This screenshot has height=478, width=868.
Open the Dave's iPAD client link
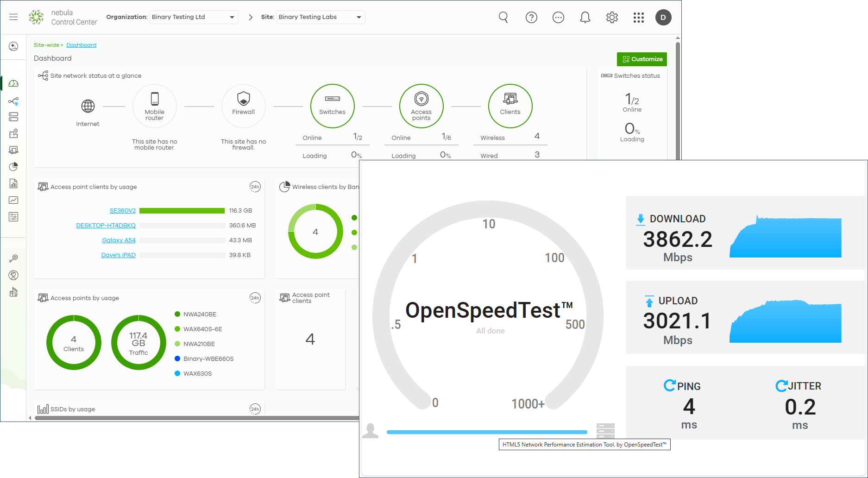(x=119, y=255)
